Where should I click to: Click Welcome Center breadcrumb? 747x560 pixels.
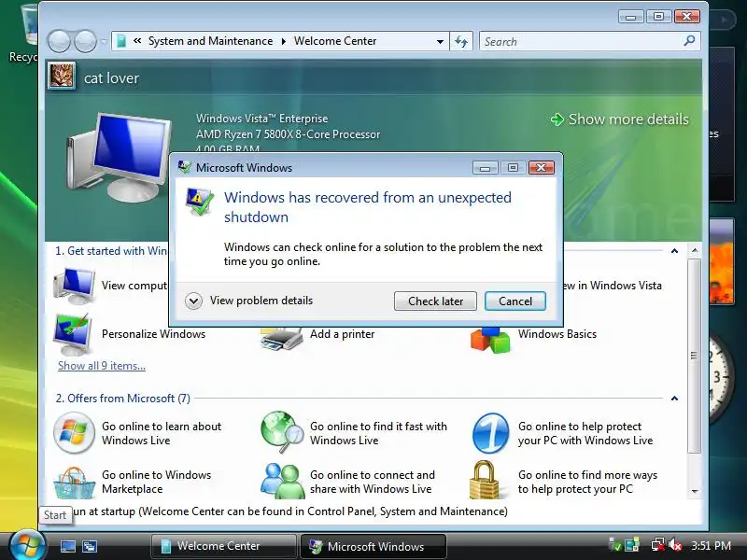click(335, 41)
